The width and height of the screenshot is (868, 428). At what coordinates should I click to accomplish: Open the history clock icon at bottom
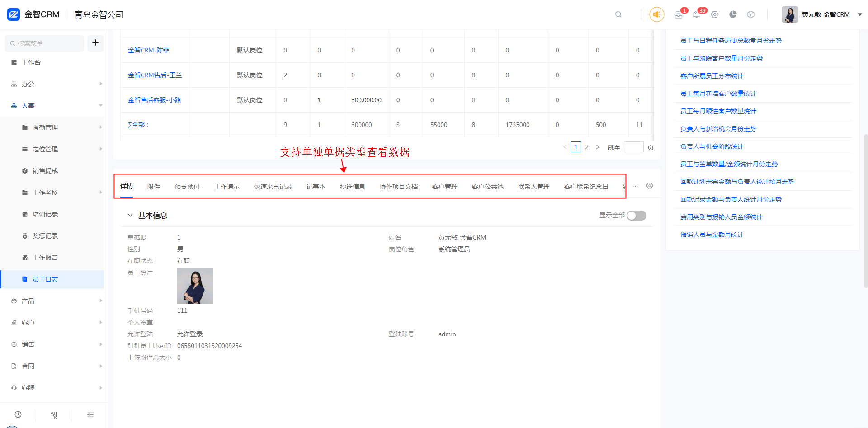point(18,414)
